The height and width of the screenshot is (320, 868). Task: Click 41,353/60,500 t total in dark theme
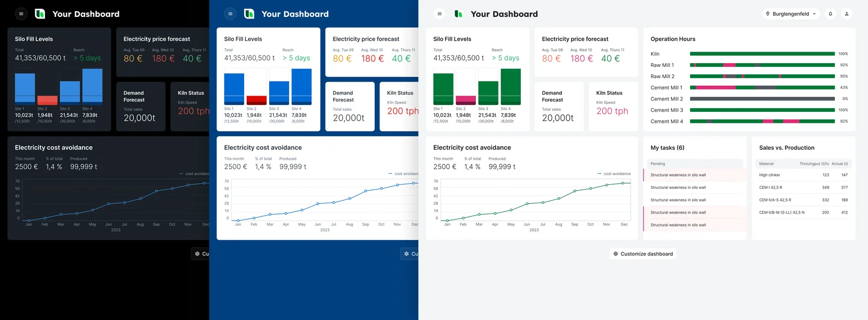[x=40, y=58]
